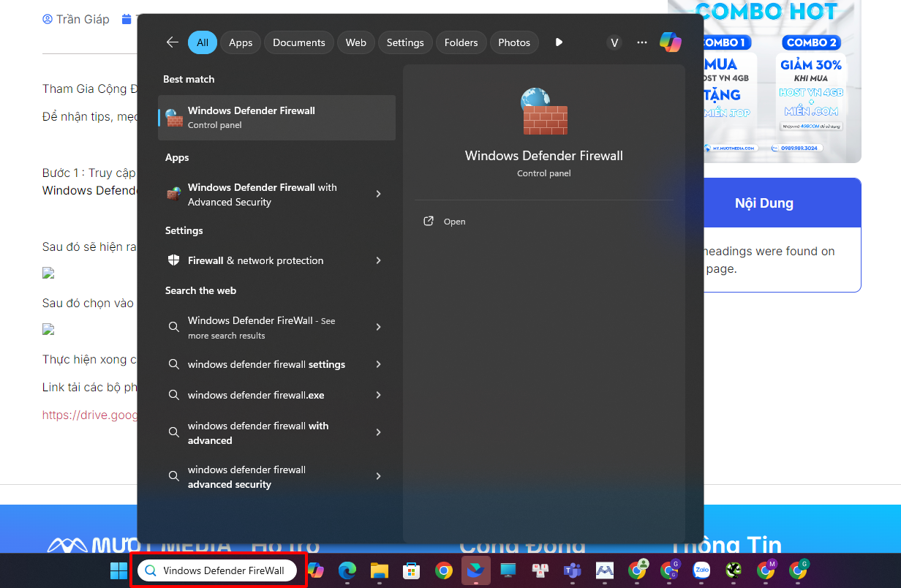Screen dimensions: 901x588
Task: Switch to the Folders search filter
Action: point(461,42)
